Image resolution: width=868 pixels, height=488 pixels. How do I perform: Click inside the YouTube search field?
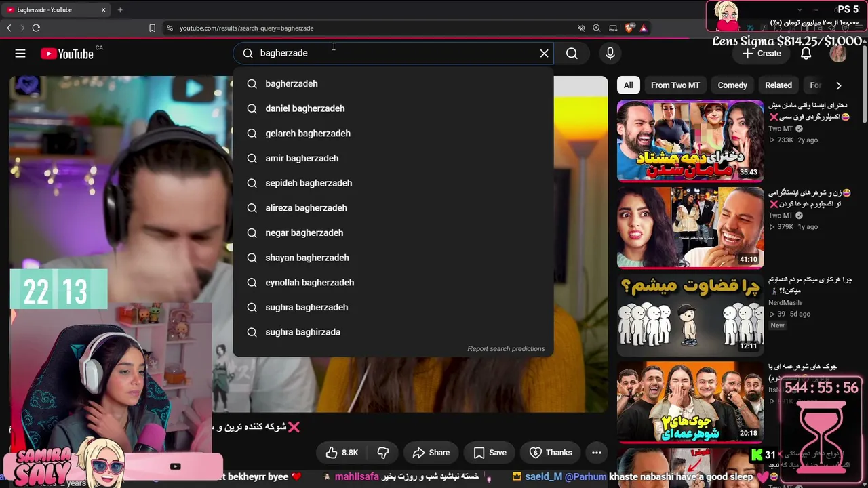coord(393,53)
